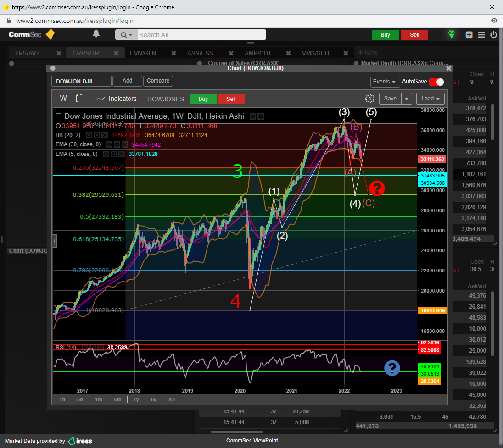This screenshot has width=503, height=448.
Task: Close the LRS/AVZ tab
Action: 59,53
